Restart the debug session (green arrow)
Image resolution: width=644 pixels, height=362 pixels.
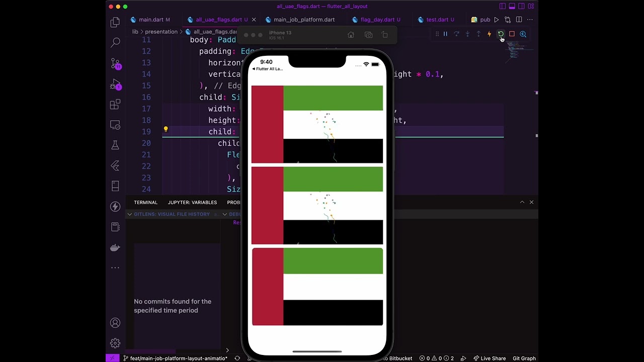501,34
